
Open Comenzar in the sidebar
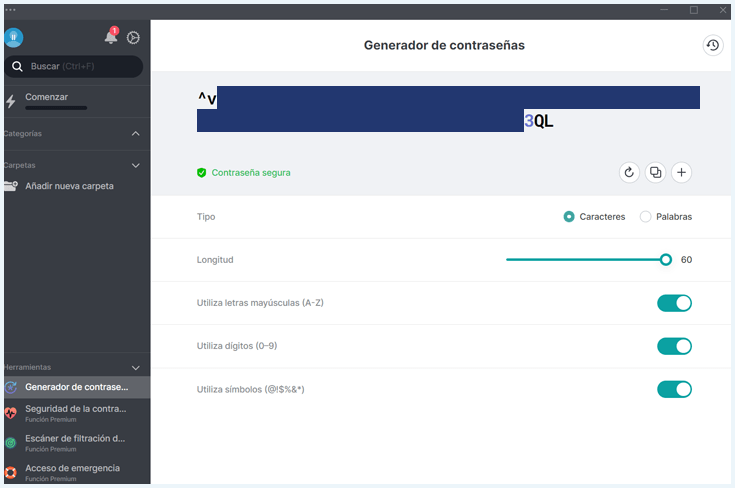77,101
